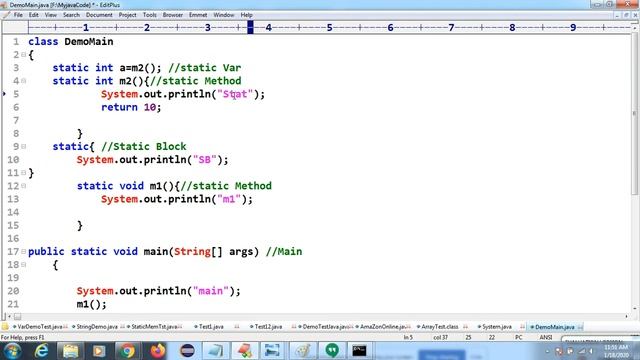Viewport: 640px width, 360px height.
Task: Open Windows Explorer folder in taskbar
Action: 70,351
